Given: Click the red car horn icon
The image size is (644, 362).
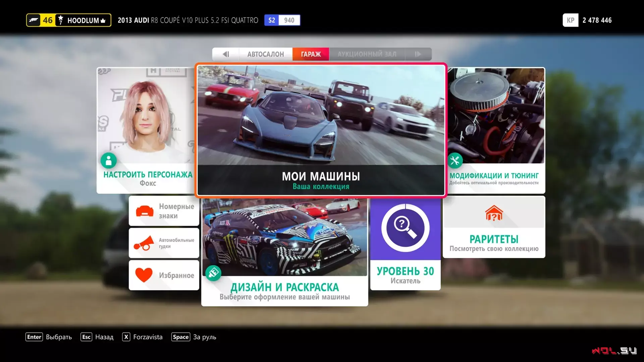Looking at the screenshot, I should pos(144,243).
